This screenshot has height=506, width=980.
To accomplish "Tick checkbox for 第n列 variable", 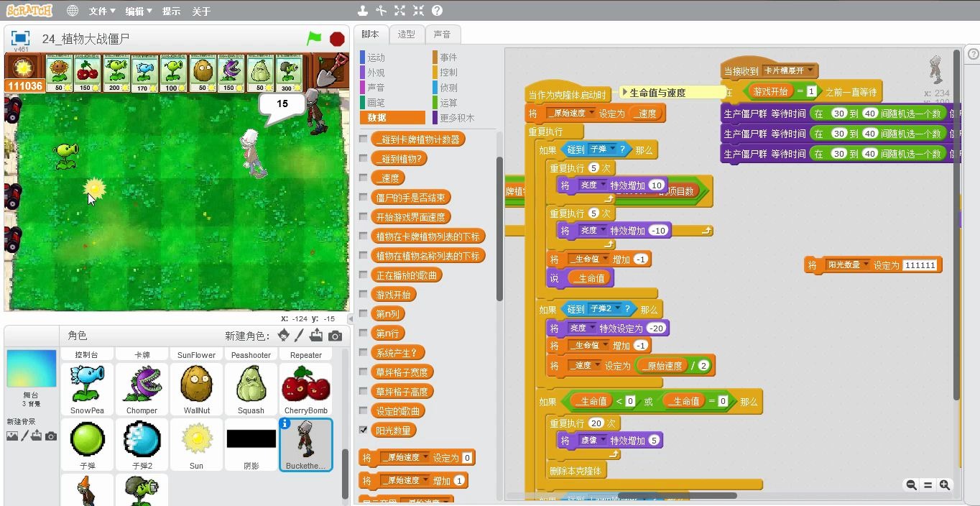I will click(364, 313).
